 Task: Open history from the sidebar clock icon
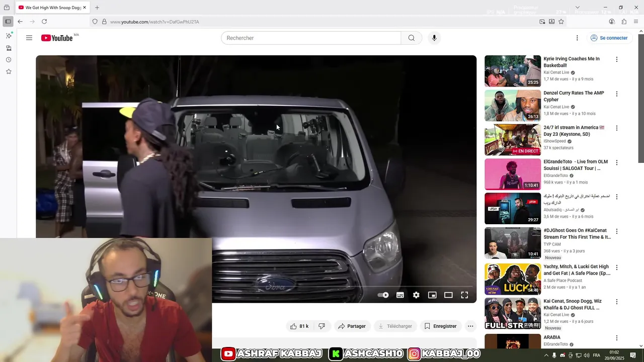[9, 60]
